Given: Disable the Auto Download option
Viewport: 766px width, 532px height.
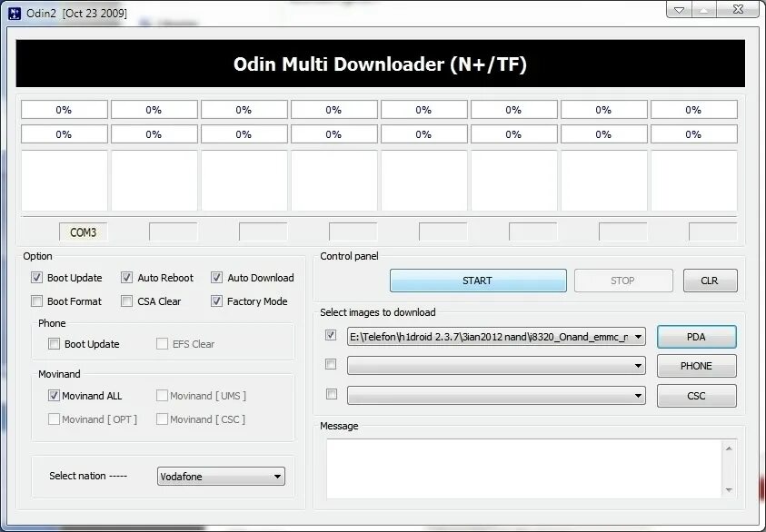Looking at the screenshot, I should tap(216, 277).
